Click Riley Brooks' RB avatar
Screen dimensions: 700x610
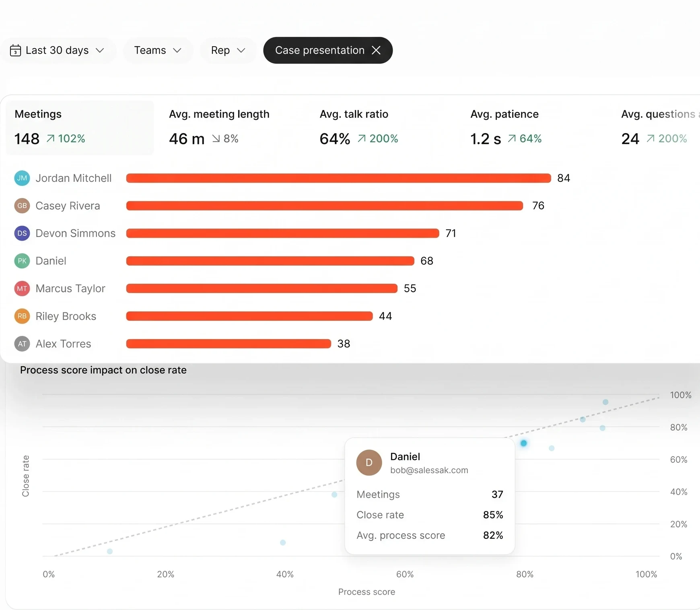tap(22, 316)
